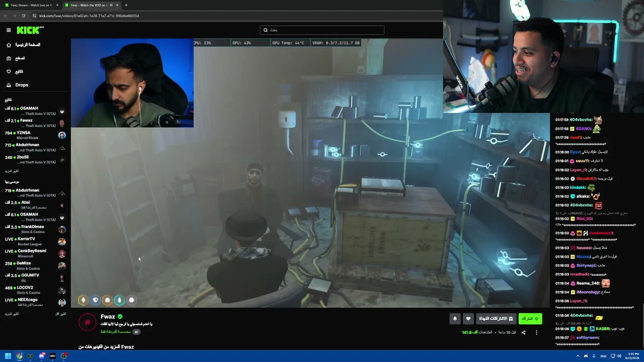Click the white brain badge icon on the video

131,300
